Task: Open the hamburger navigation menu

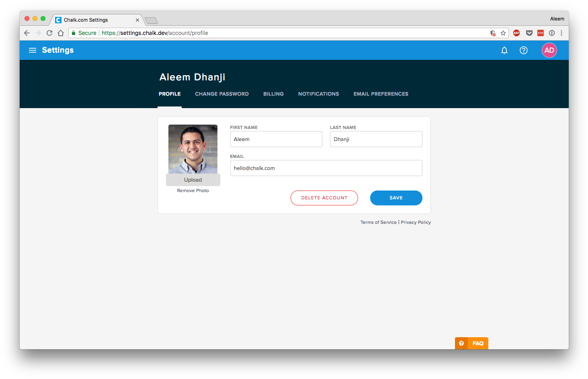Action: (33, 50)
